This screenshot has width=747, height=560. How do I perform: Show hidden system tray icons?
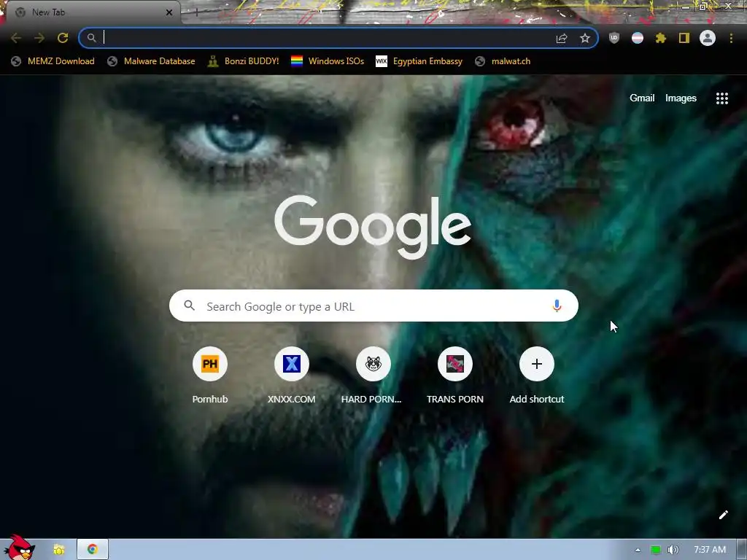638,550
